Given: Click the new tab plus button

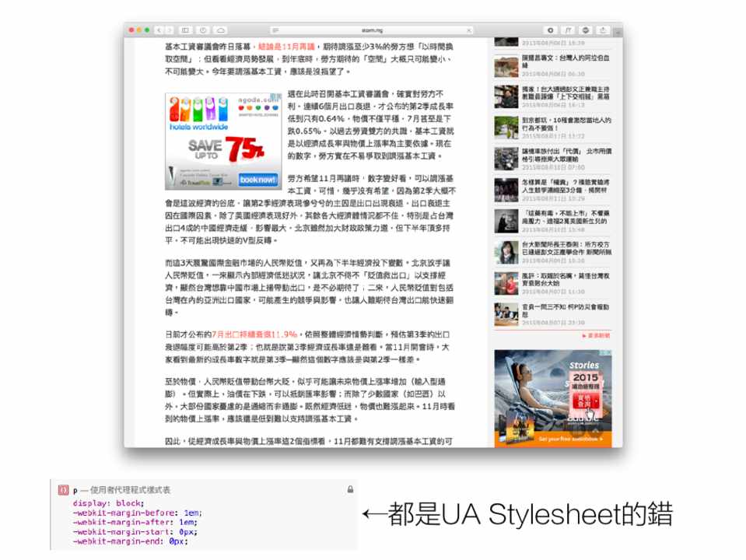Looking at the screenshot, I should tap(618, 30).
